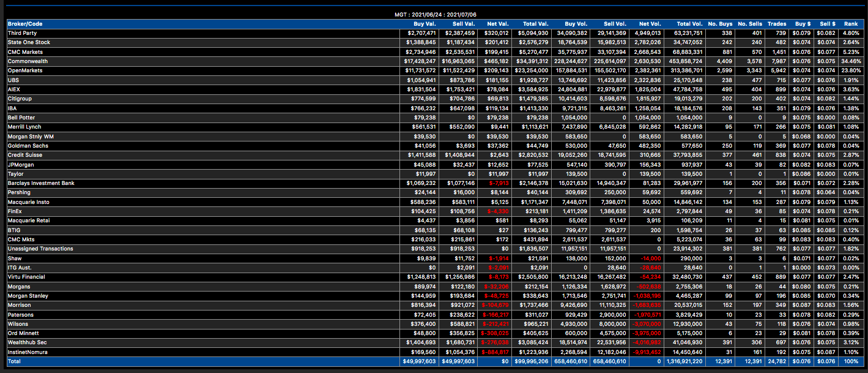
Task: Click the No. Buys column header
Action: click(721, 24)
